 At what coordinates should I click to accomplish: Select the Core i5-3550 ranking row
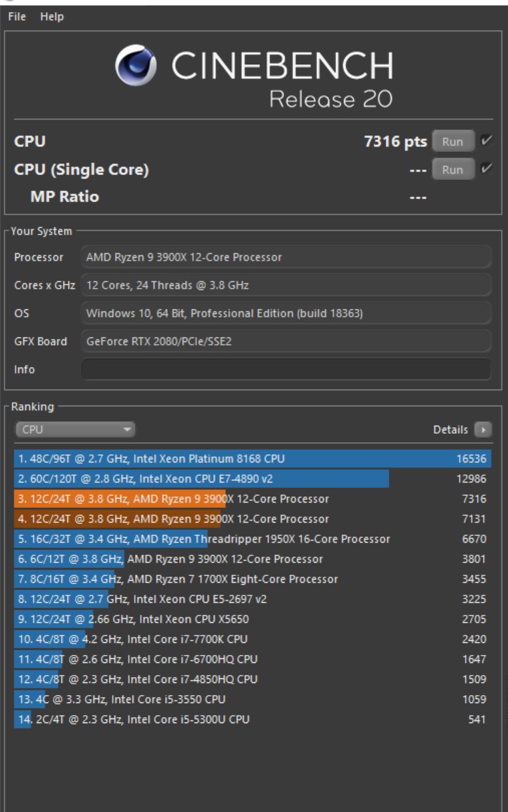pyautogui.click(x=253, y=699)
